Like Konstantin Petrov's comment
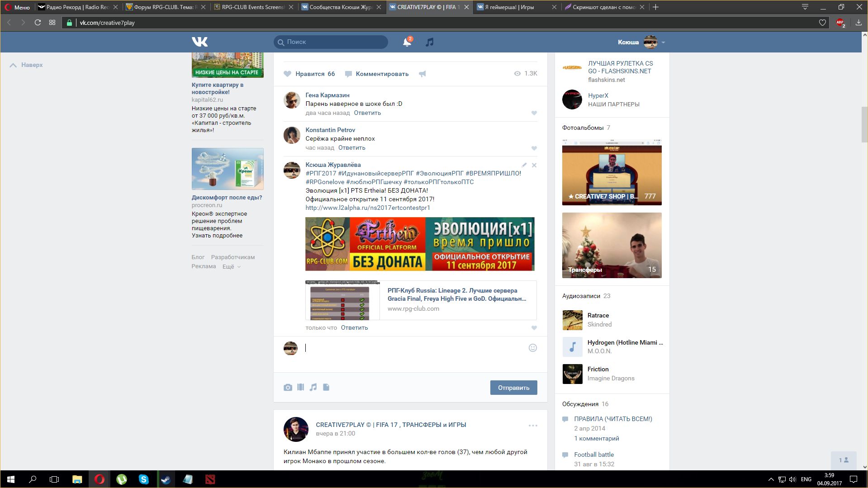This screenshot has width=868, height=488. click(534, 148)
